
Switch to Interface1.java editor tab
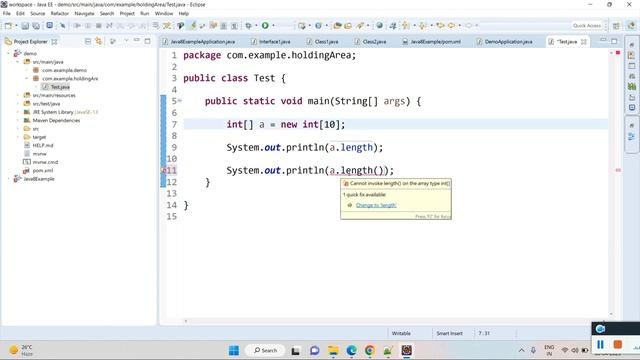point(271,42)
